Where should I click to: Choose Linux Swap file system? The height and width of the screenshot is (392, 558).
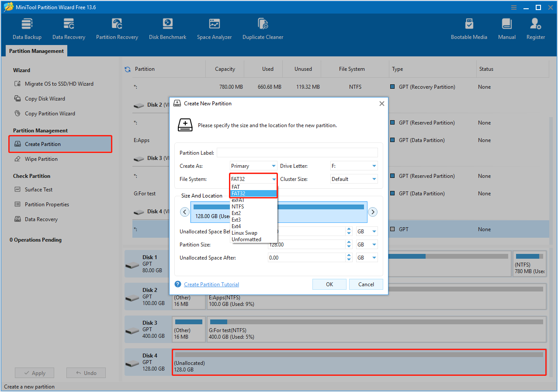253,233
